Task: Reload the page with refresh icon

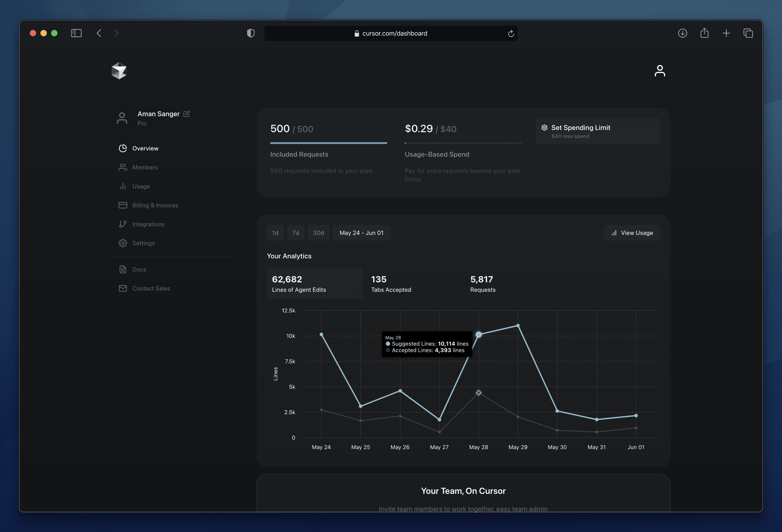Action: click(511, 33)
